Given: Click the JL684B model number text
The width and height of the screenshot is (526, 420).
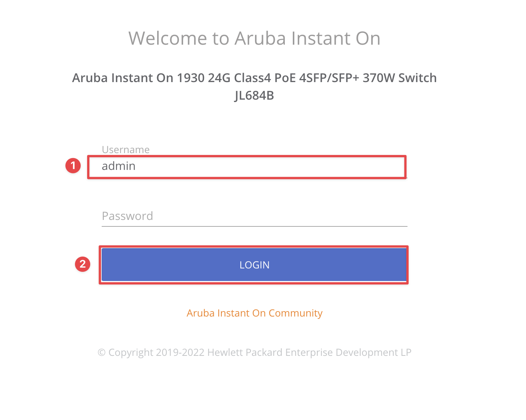Looking at the screenshot, I should click(255, 95).
